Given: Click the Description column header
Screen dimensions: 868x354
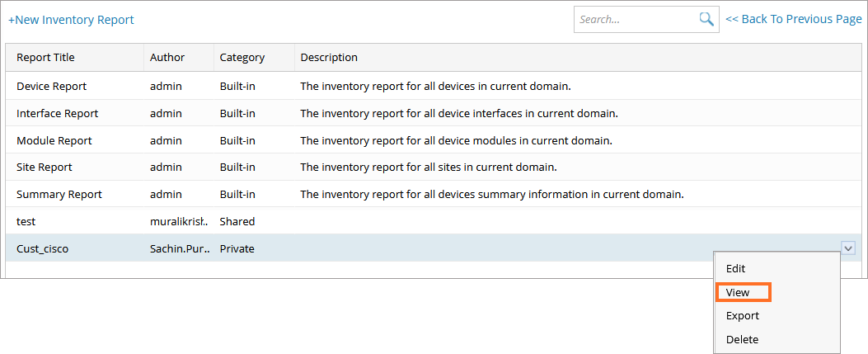Looking at the screenshot, I should pyautogui.click(x=329, y=58).
